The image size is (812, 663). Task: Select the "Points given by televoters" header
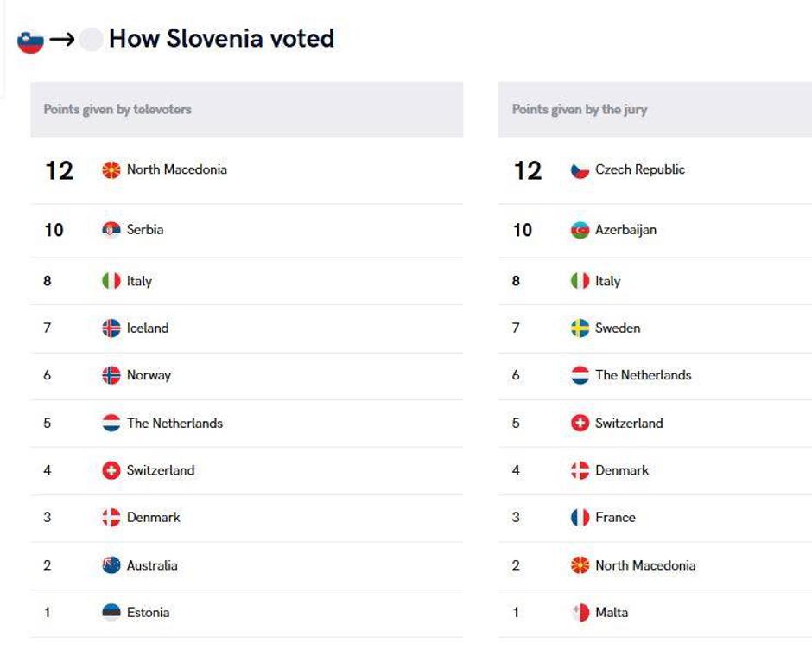click(x=117, y=110)
